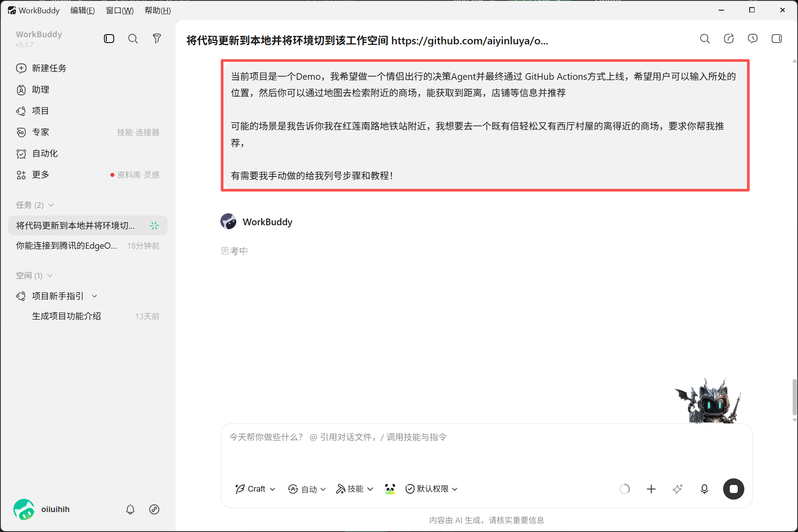The height and width of the screenshot is (532, 798).
Task: Click the v5.1.7 version label
Action: [25, 45]
